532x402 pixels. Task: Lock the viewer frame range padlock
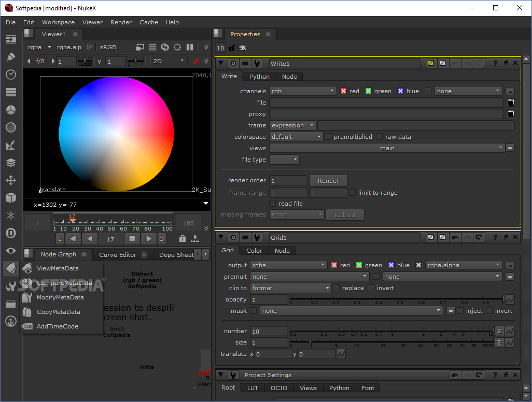[182, 239]
